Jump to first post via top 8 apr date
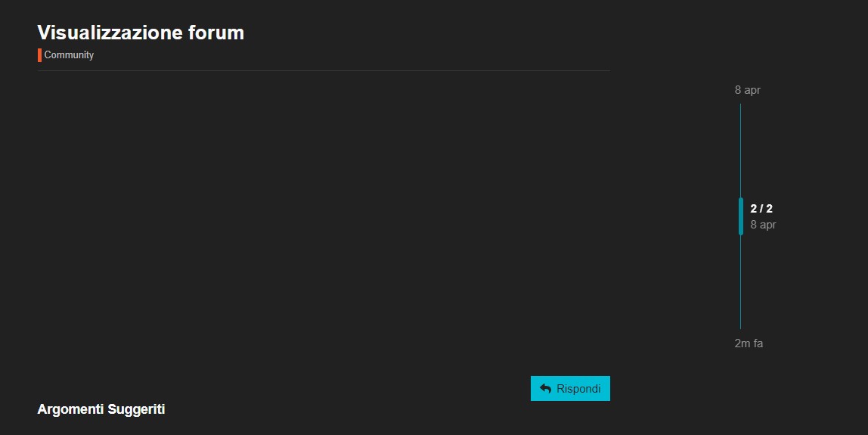 747,90
